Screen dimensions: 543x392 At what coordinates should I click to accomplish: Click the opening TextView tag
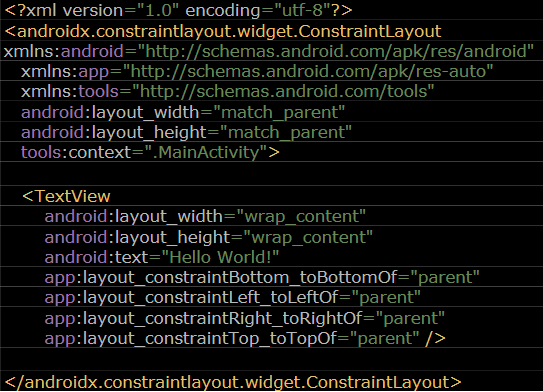[66, 196]
